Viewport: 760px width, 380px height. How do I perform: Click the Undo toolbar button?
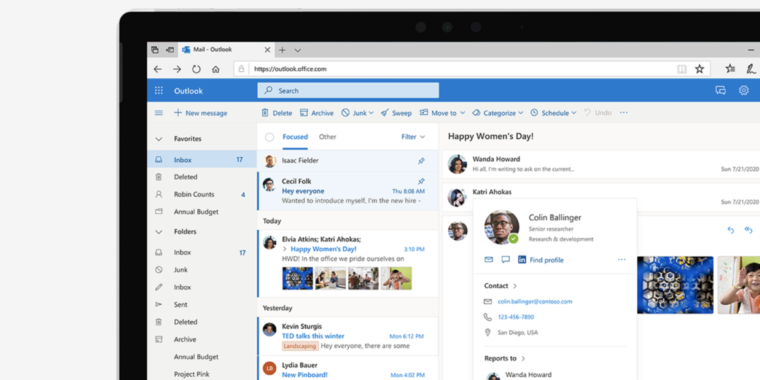pos(598,113)
